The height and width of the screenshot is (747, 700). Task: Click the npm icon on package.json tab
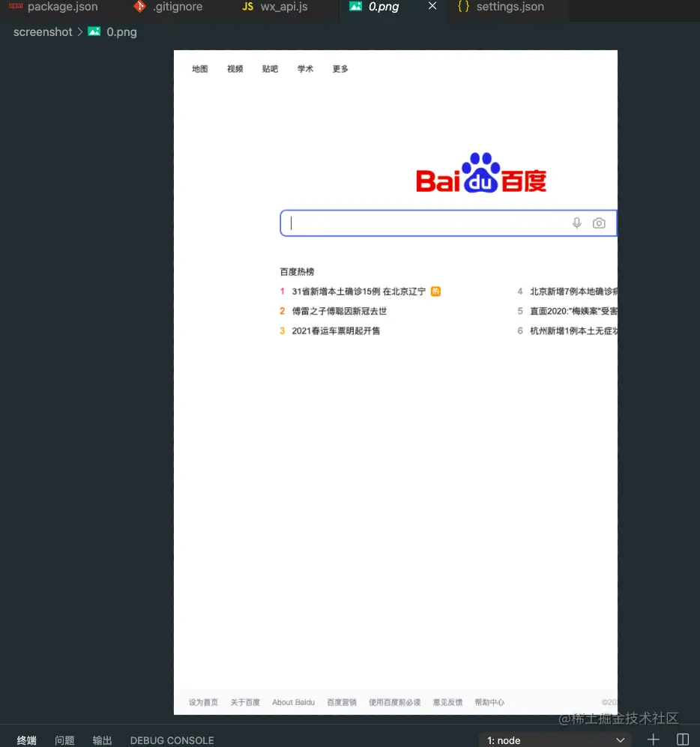[15, 6]
